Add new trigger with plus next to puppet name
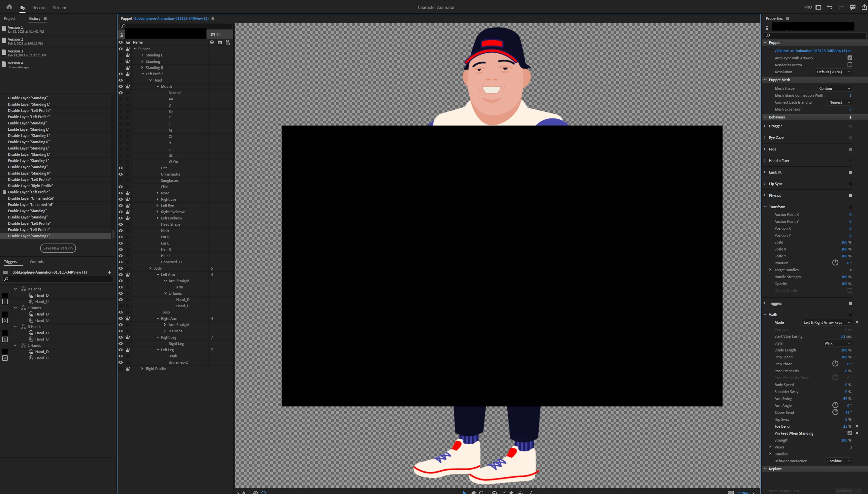The height and width of the screenshot is (494, 868). (x=109, y=272)
